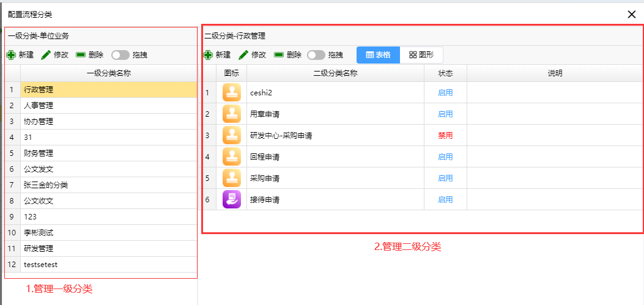Click the 二级分类名称 column header
The height and width of the screenshot is (305, 644).
tap(336, 73)
